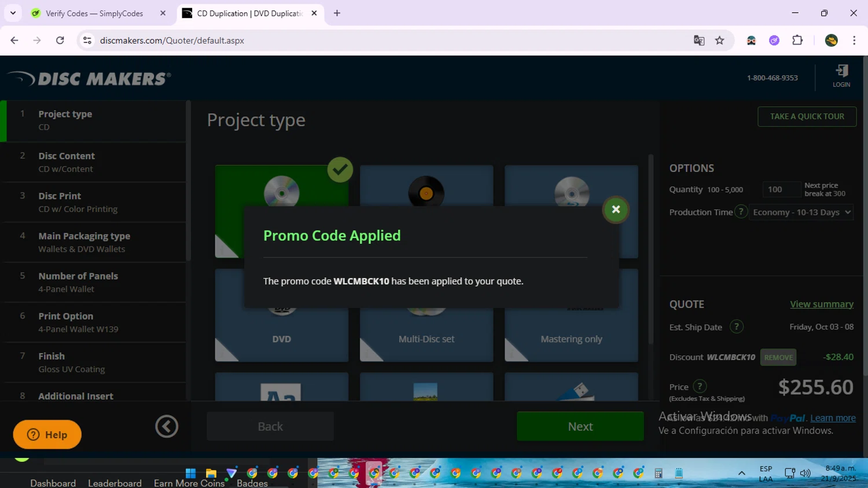Go forward in browser history
The image size is (868, 488).
[x=37, y=41]
